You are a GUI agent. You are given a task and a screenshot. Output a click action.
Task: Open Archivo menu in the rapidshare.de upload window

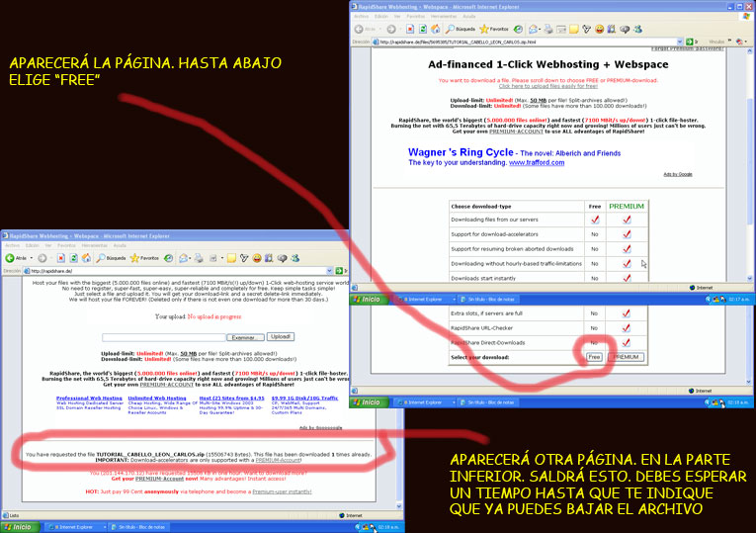coord(12,245)
